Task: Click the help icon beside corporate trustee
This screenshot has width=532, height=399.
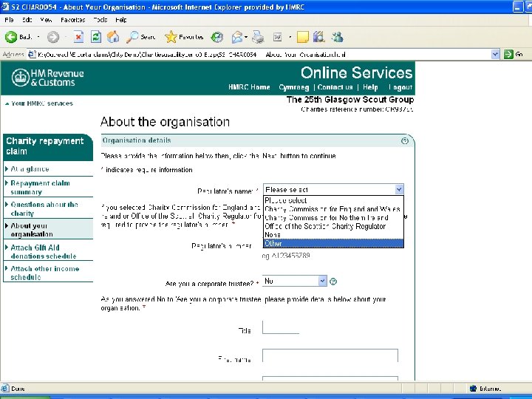Action: click(333, 282)
